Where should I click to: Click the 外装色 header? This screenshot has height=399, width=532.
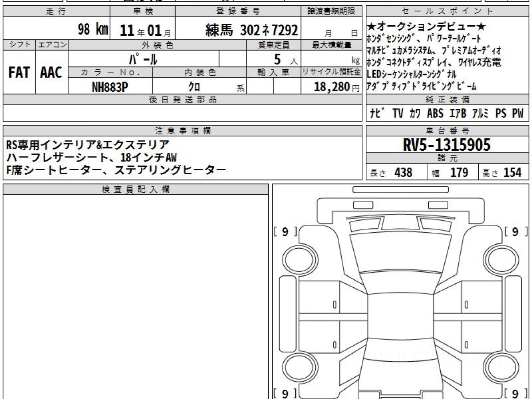pyautogui.click(x=157, y=45)
